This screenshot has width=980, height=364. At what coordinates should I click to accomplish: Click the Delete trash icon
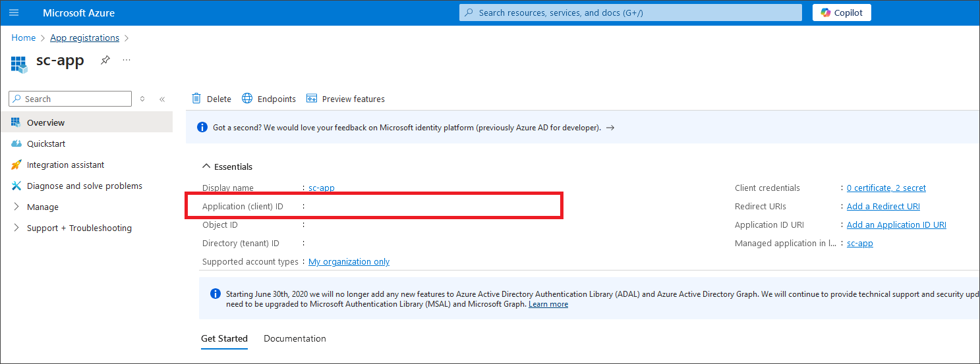pos(196,99)
